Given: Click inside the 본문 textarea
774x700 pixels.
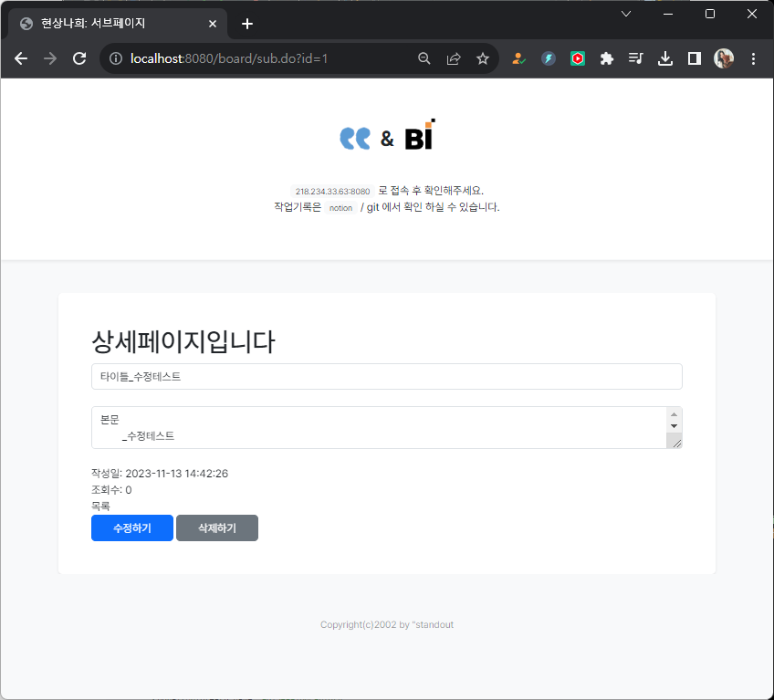Looking at the screenshot, I should 379,427.
